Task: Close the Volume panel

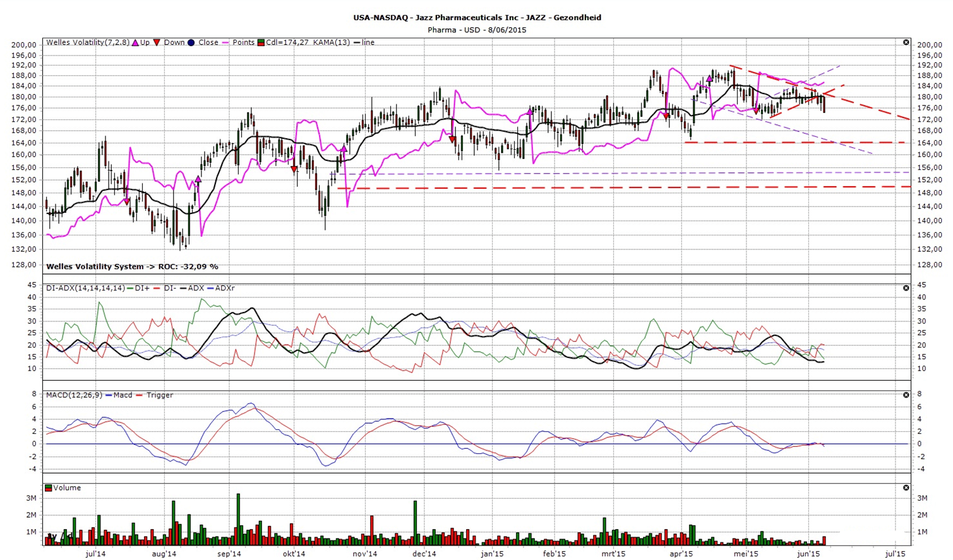Action: (x=906, y=488)
